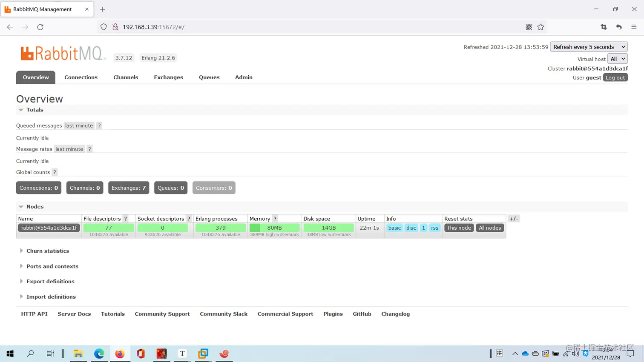Toggle the node columns +/- selector
Image resolution: width=644 pixels, height=362 pixels.
[514, 219]
